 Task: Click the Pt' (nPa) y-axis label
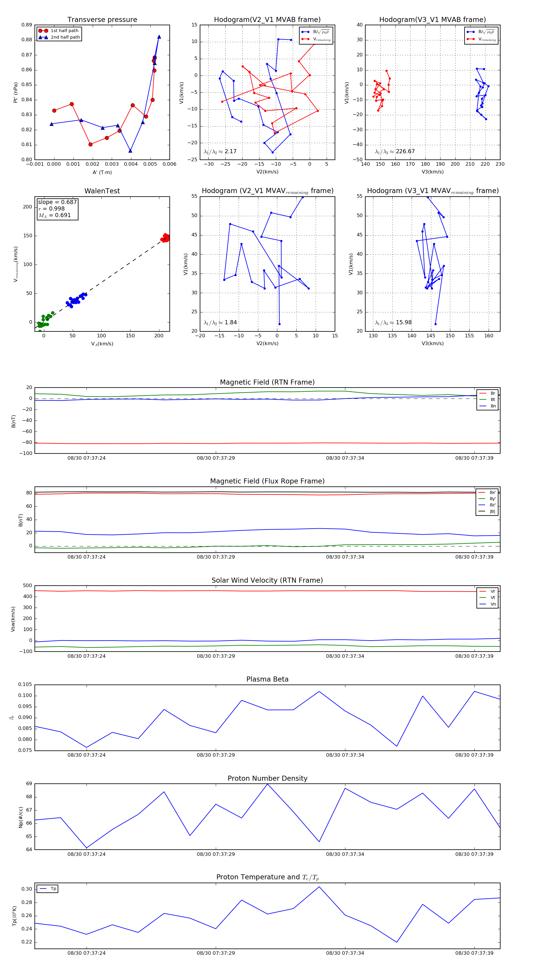click(16, 92)
